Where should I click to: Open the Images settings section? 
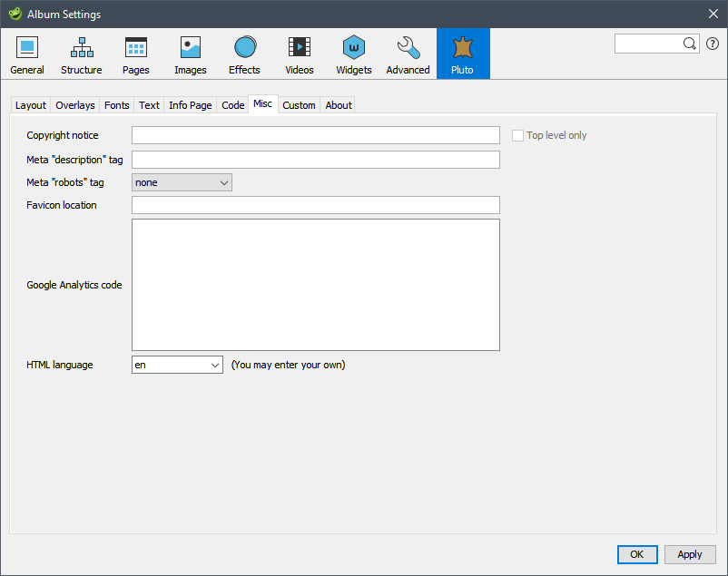191,54
